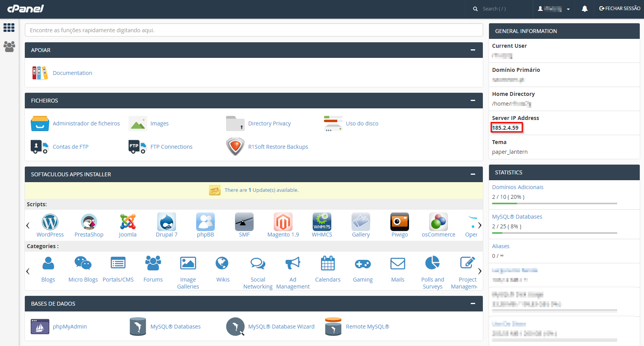Launch the PrestaShop installer icon
This screenshot has width=644, height=346.
89,222
